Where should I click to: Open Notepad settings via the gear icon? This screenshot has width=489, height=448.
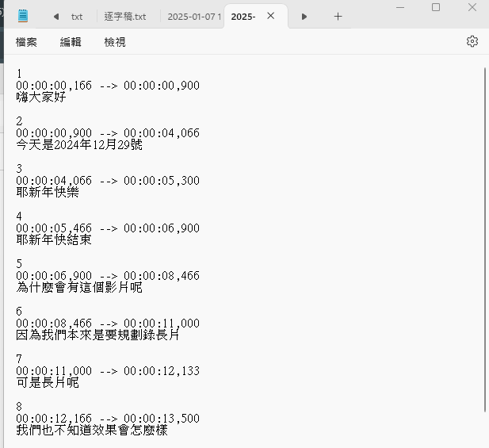[472, 41]
